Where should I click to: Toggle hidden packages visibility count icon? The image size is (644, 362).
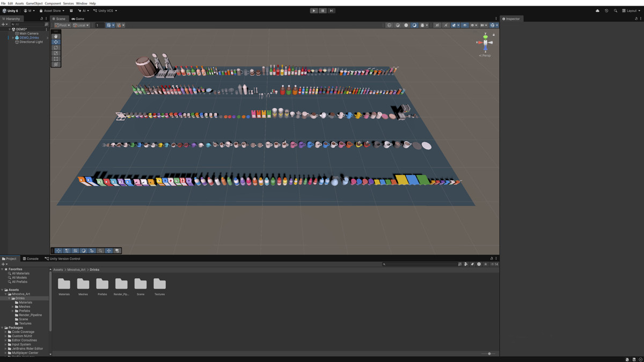494,264
